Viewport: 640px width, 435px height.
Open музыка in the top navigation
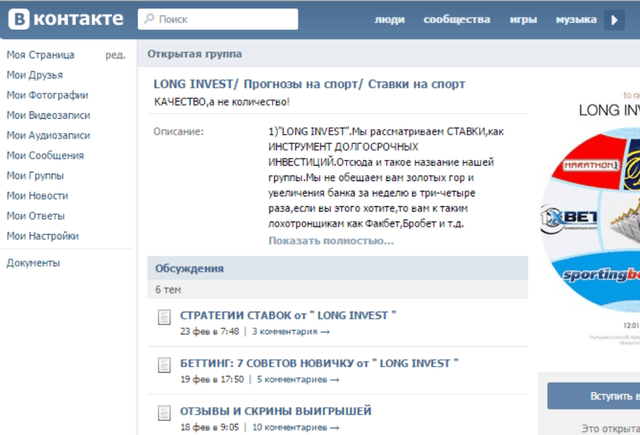576,19
